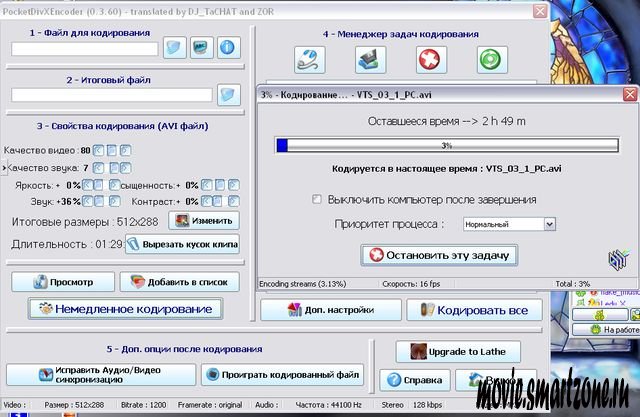Click Добавить в список button
The height and width of the screenshot is (417, 640).
pyautogui.click(x=180, y=282)
